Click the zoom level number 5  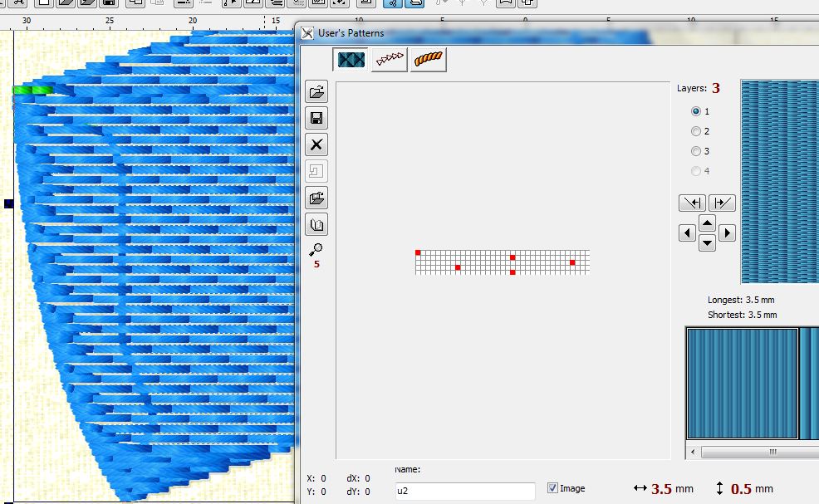(x=316, y=264)
